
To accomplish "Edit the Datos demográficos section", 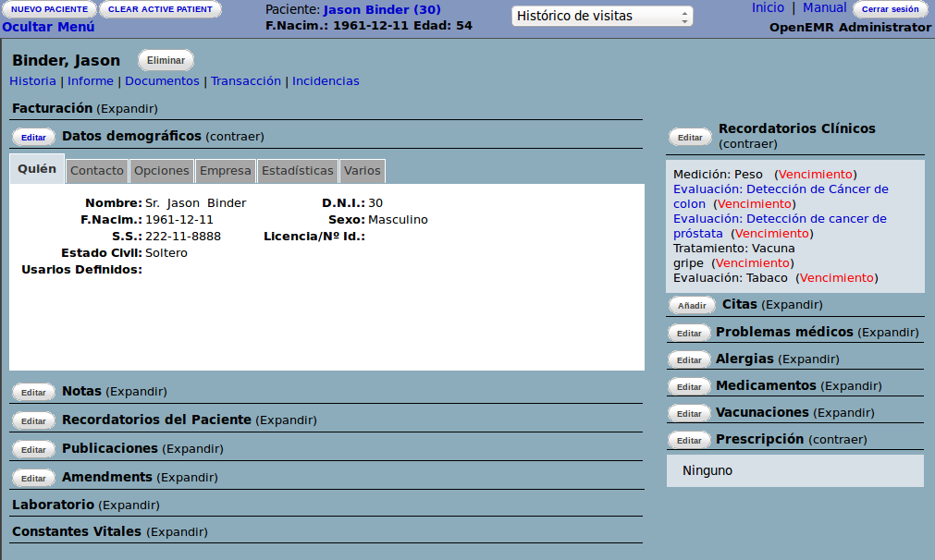I will (x=33, y=137).
